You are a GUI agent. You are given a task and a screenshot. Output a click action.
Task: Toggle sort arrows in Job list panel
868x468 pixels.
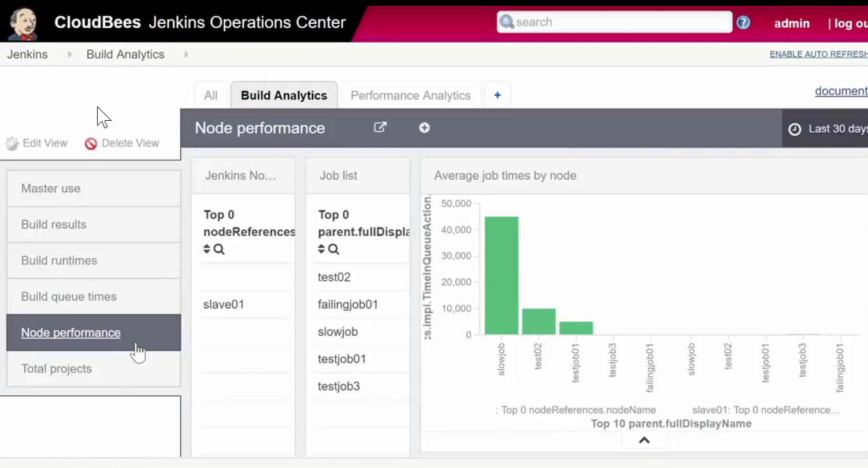point(321,250)
